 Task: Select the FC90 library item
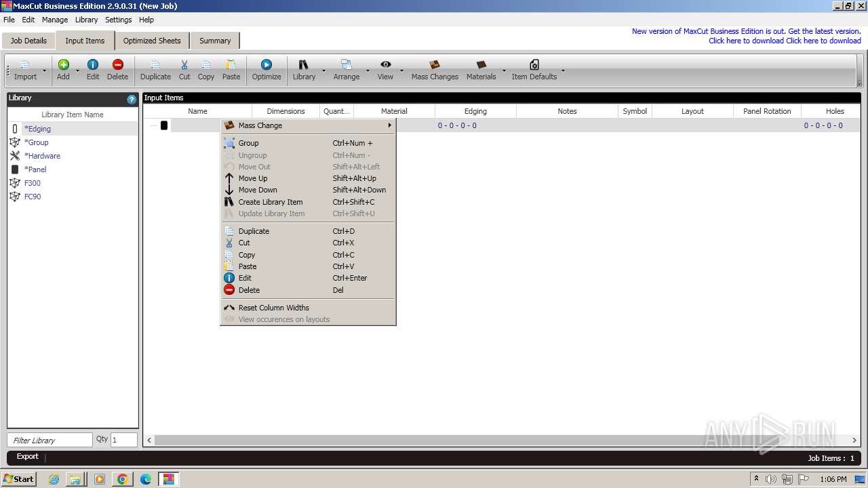[73, 197]
